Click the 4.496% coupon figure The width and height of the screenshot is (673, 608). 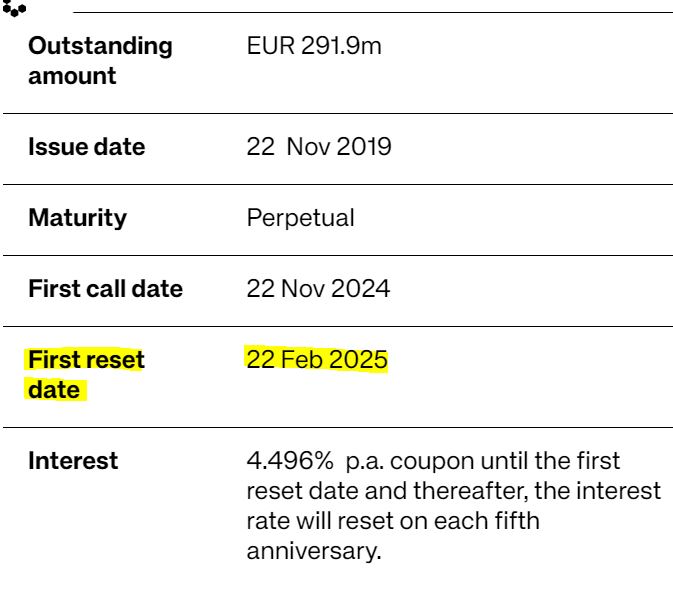click(x=290, y=461)
